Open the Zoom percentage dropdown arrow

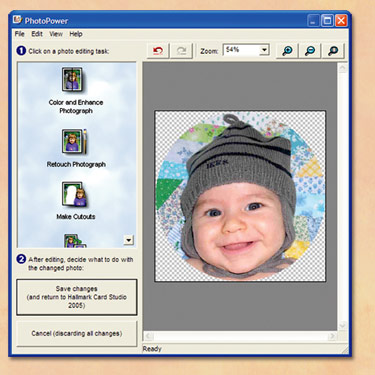[264, 50]
